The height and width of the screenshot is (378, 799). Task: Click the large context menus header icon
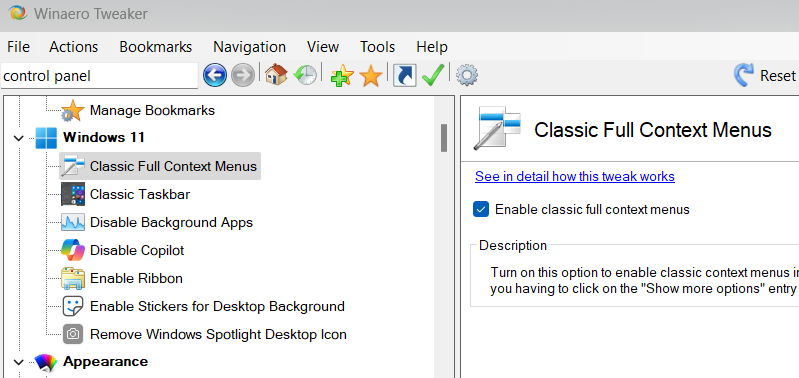point(497,129)
